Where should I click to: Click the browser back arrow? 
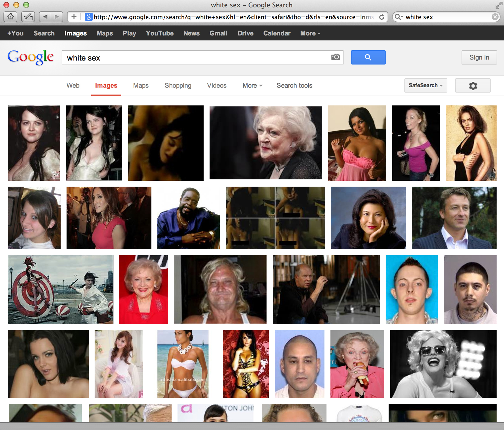point(45,17)
